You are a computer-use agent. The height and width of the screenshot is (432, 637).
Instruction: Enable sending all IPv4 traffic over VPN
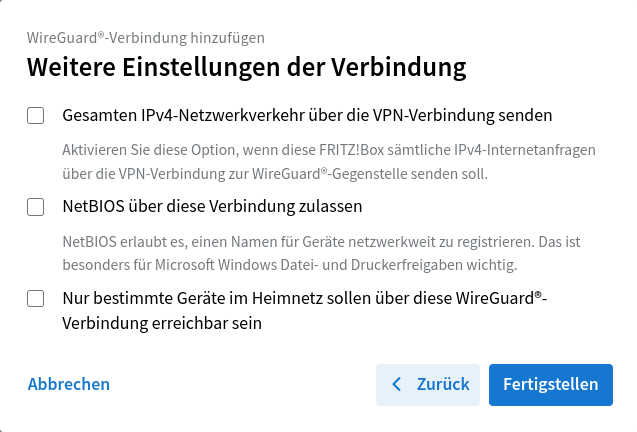pos(36,116)
